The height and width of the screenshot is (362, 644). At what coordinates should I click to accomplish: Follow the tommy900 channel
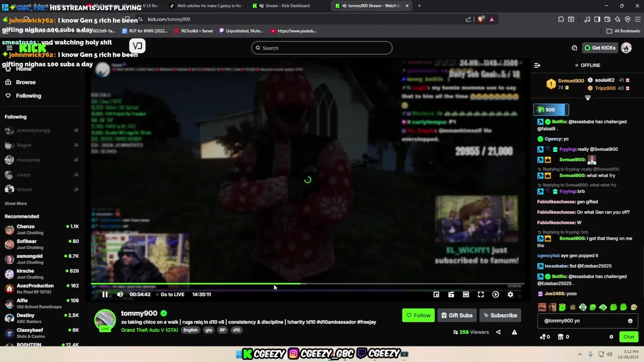click(x=418, y=315)
